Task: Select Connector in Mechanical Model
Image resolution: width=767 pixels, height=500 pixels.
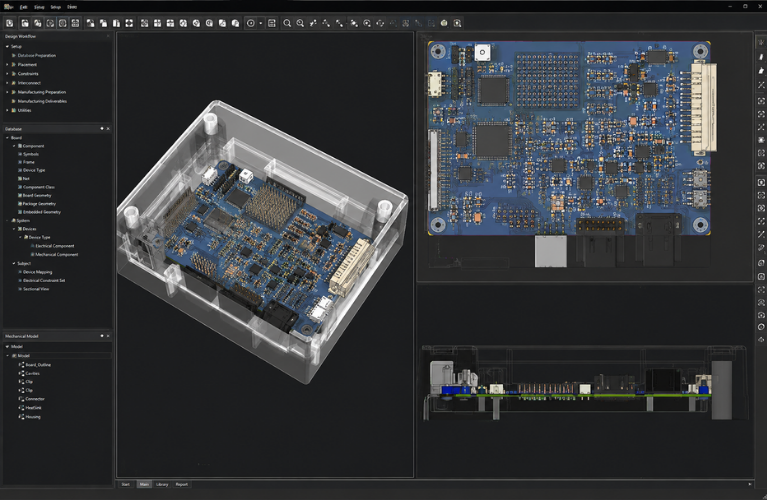Action: (35, 399)
